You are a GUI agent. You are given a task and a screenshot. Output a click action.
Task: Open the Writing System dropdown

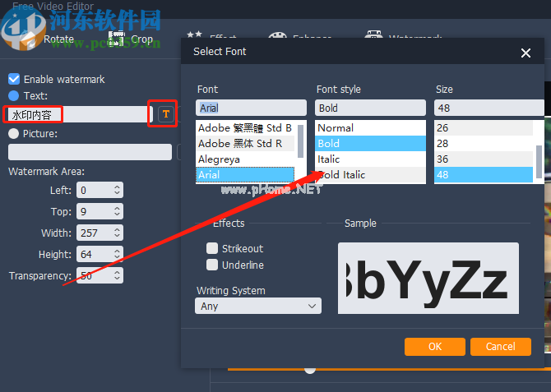pyautogui.click(x=258, y=306)
